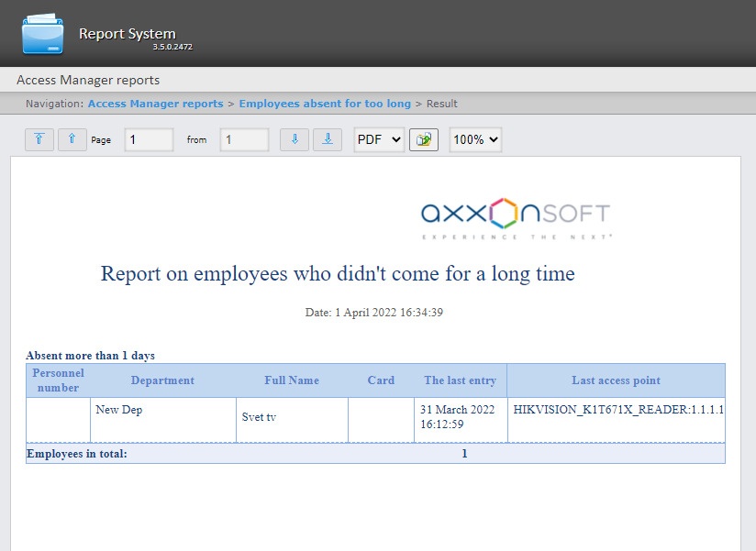
Task: Click the AxxonSoft logo in report
Action: click(x=516, y=216)
